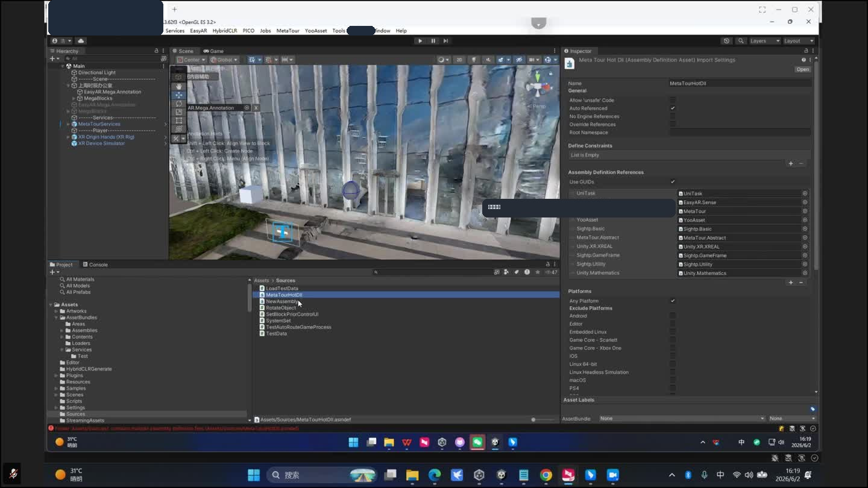The height and width of the screenshot is (488, 868).
Task: Switch to the Scene tab
Action: [x=183, y=51]
